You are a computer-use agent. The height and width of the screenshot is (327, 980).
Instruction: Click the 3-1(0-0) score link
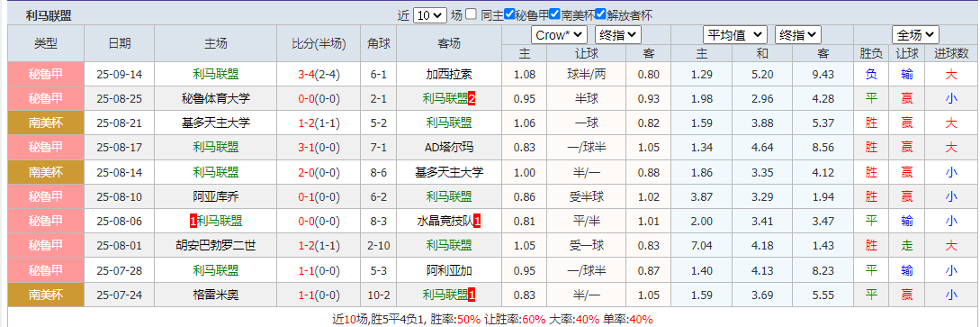coord(319,148)
